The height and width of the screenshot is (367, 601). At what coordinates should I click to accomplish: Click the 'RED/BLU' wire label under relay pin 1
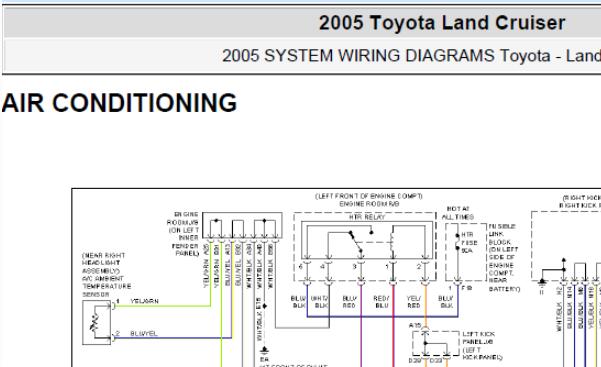coord(381,302)
